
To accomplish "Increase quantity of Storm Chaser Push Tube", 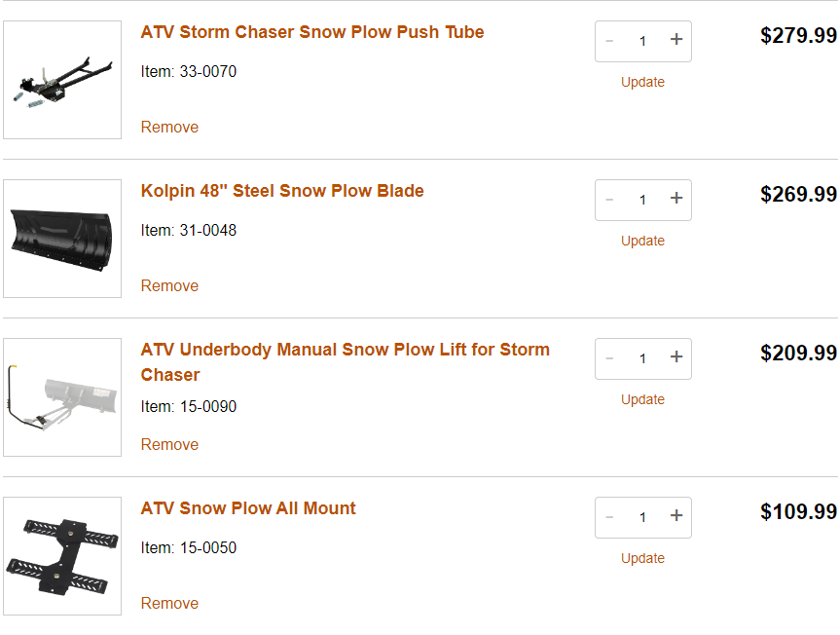I will [x=676, y=40].
